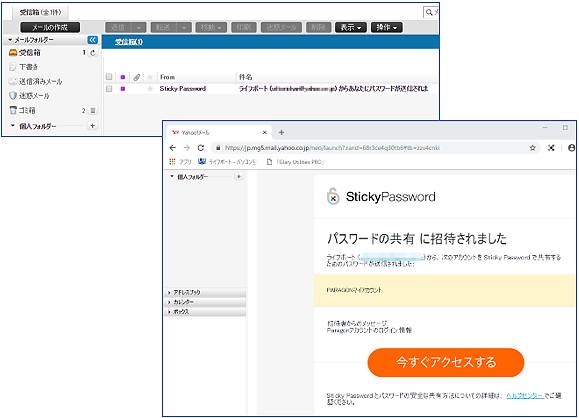
Task: Open the reply options dropdown arrow
Action: 139,27
